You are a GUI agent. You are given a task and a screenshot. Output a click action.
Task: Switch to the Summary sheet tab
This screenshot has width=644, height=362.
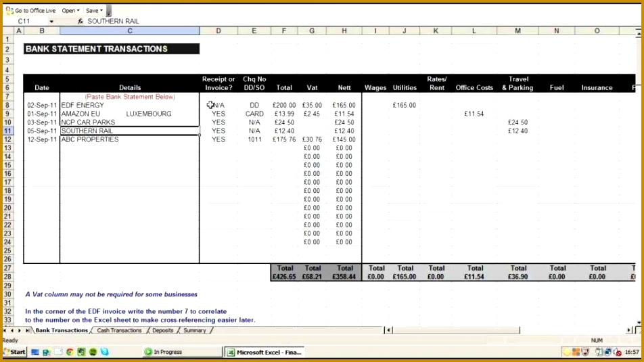click(x=195, y=330)
